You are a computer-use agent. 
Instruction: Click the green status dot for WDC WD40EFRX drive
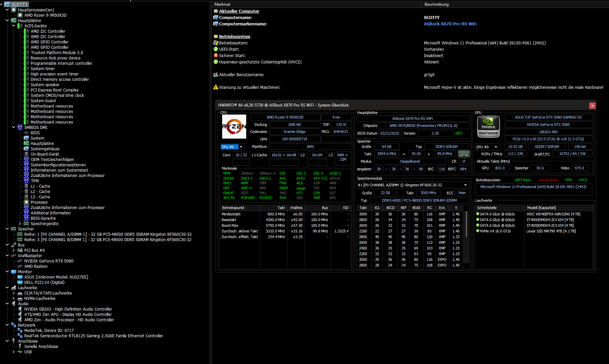click(478, 214)
